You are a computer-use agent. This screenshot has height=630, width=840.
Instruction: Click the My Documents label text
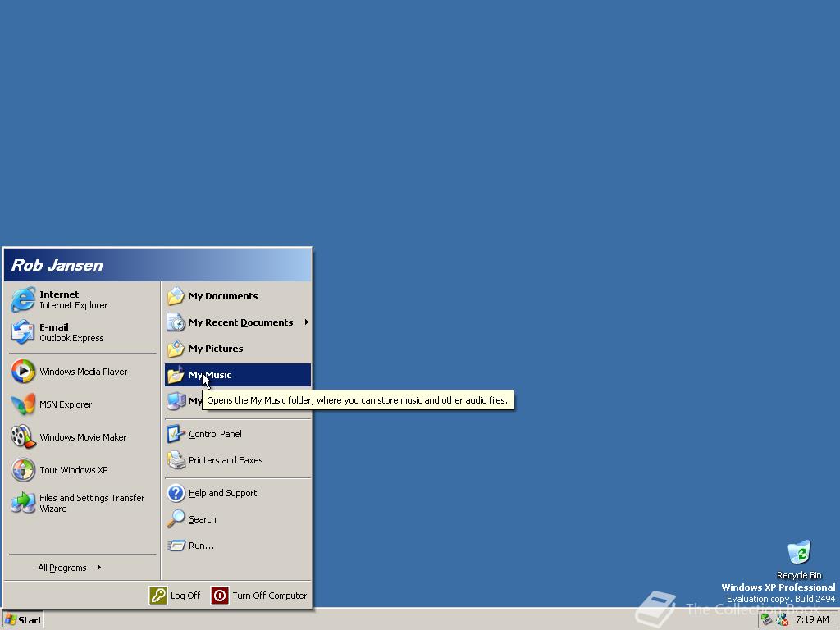223,296
